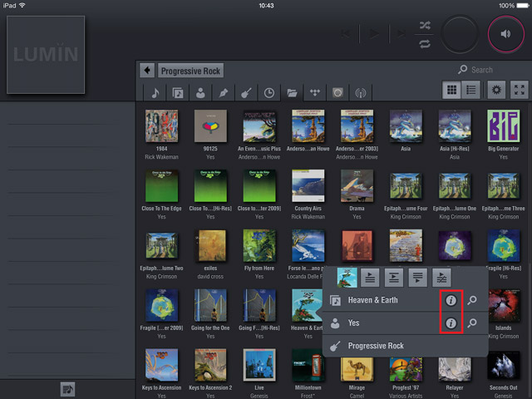Open the Progfest '97 album
Viewport: 532px width, 399px height.
tap(406, 367)
